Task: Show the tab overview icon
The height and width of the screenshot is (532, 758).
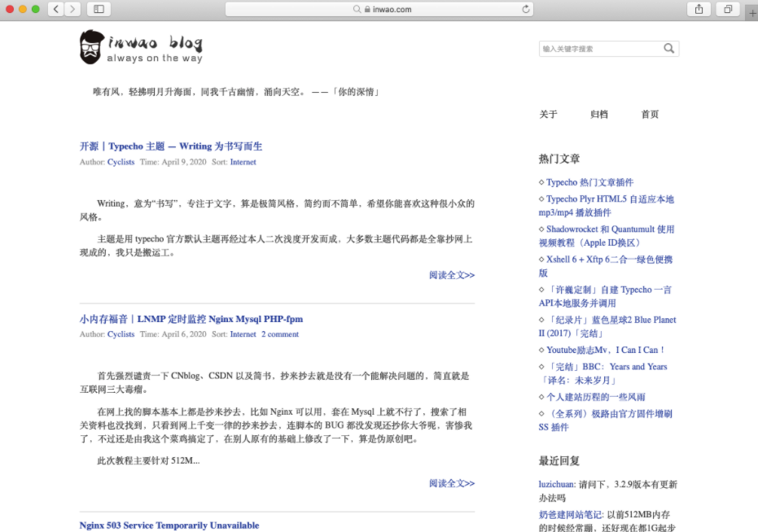Action: coord(727,9)
